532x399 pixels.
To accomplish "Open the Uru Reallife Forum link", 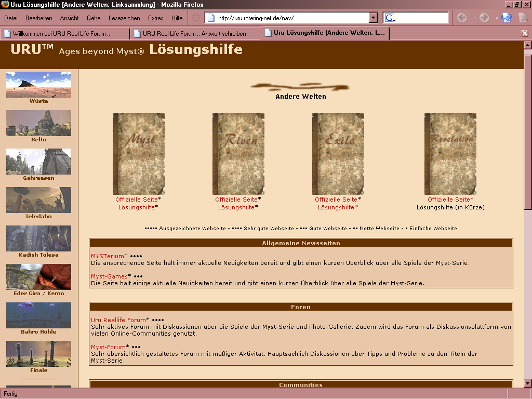I will [x=118, y=320].
